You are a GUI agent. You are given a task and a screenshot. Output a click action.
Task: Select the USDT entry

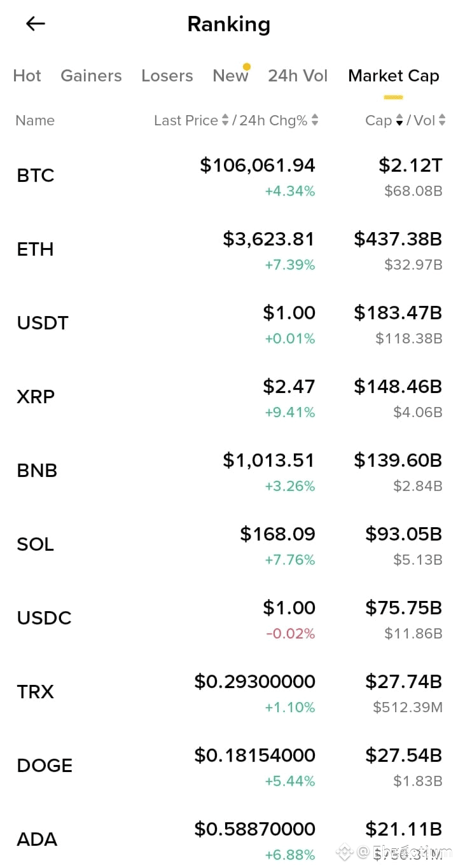point(229,323)
